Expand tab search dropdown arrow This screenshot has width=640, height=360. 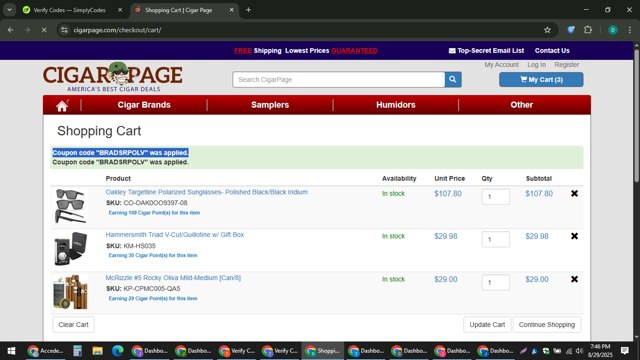9,10
